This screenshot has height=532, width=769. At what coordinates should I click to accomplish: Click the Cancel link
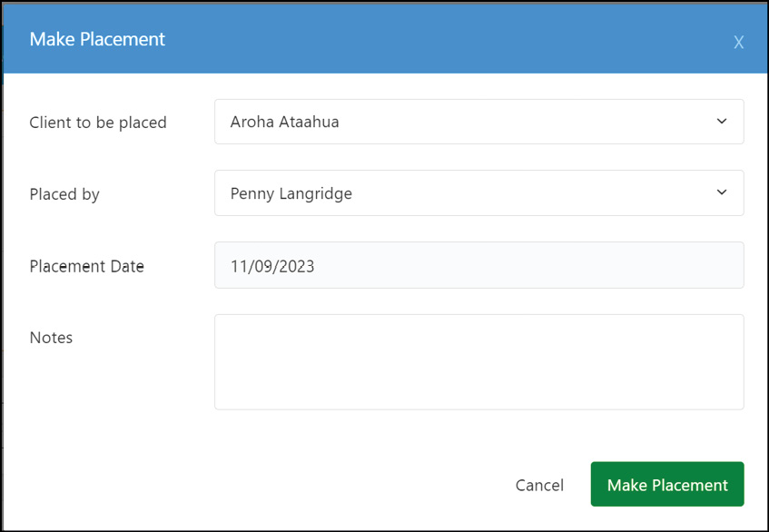coord(539,485)
